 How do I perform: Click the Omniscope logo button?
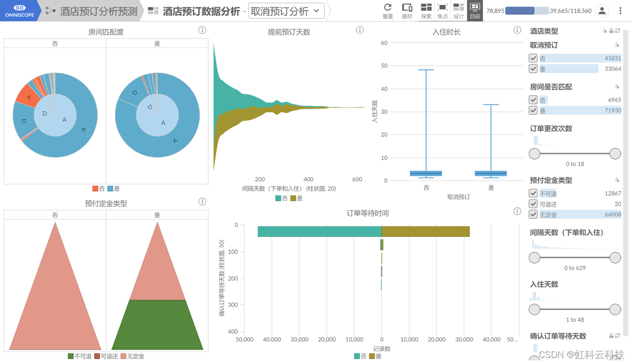coord(20,10)
